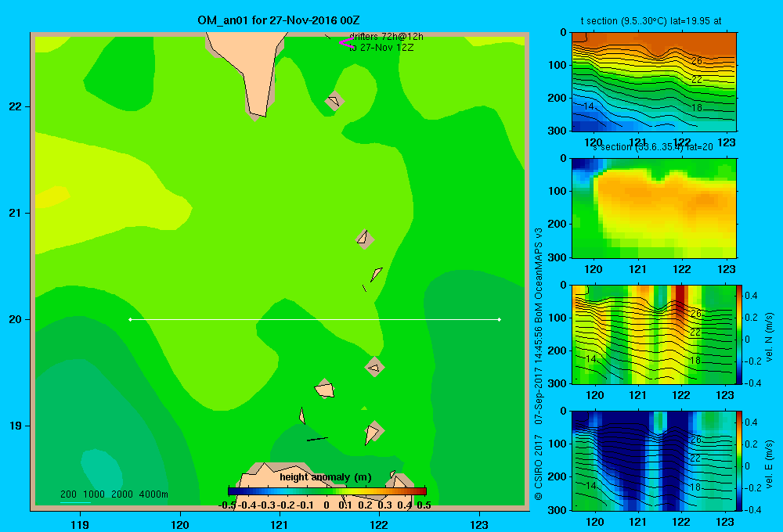
Task: Click the '200 1000 2000 4000m' depth contour legend
Action: tap(114, 494)
